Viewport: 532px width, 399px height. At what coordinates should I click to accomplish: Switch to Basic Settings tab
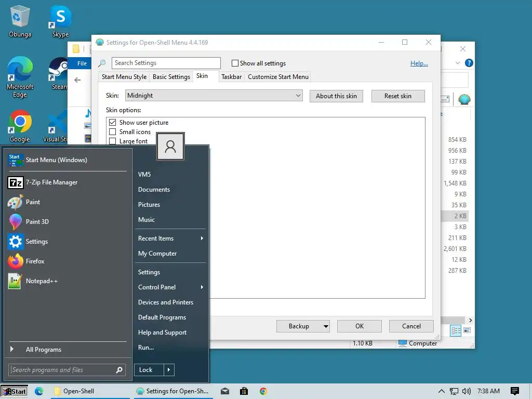pyautogui.click(x=171, y=77)
